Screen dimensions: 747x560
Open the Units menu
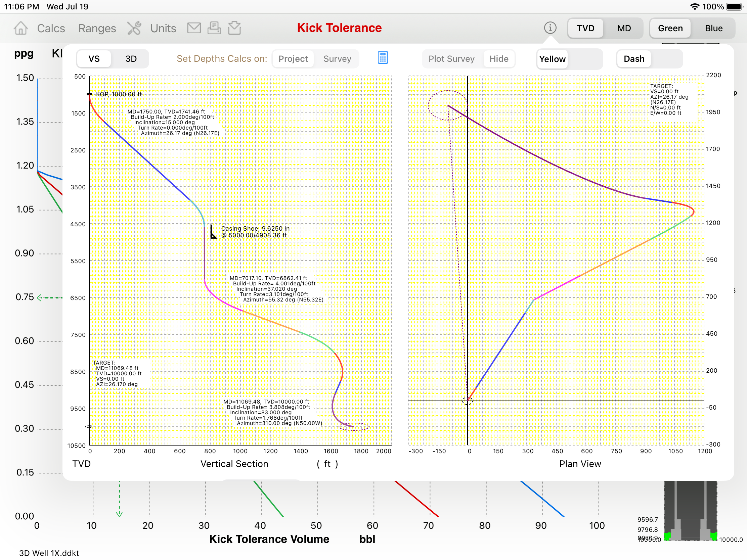pyautogui.click(x=163, y=28)
